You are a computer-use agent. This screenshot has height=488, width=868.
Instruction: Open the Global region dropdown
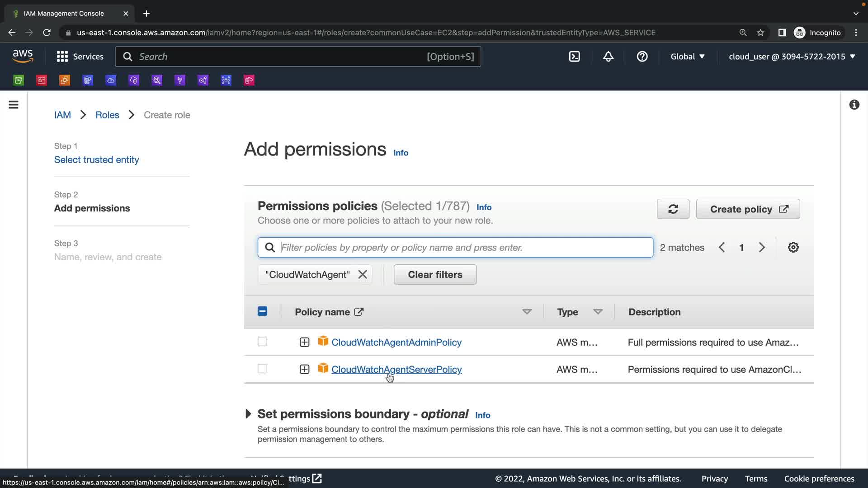pos(688,56)
